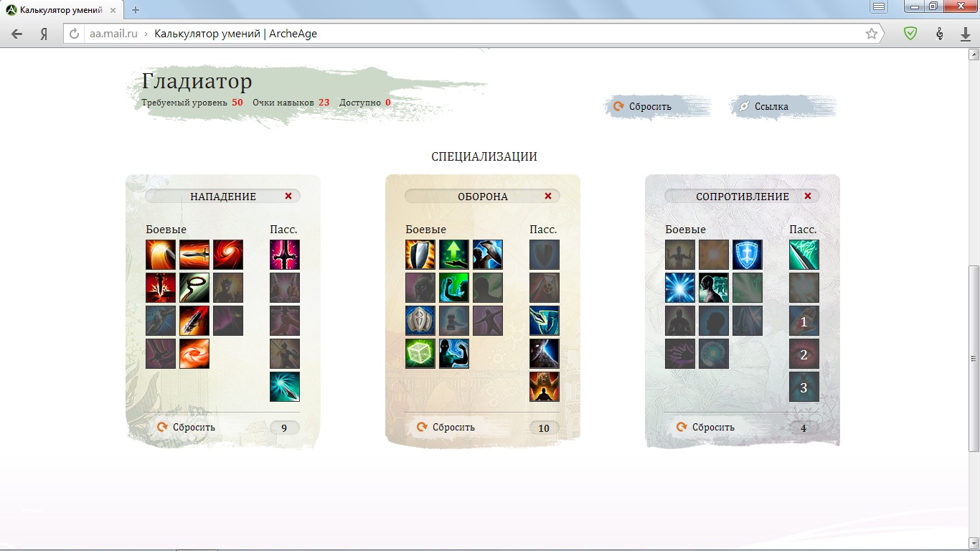Reset skills in the Нападение panel
Image resolution: width=980 pixels, height=551 pixels.
click(187, 427)
